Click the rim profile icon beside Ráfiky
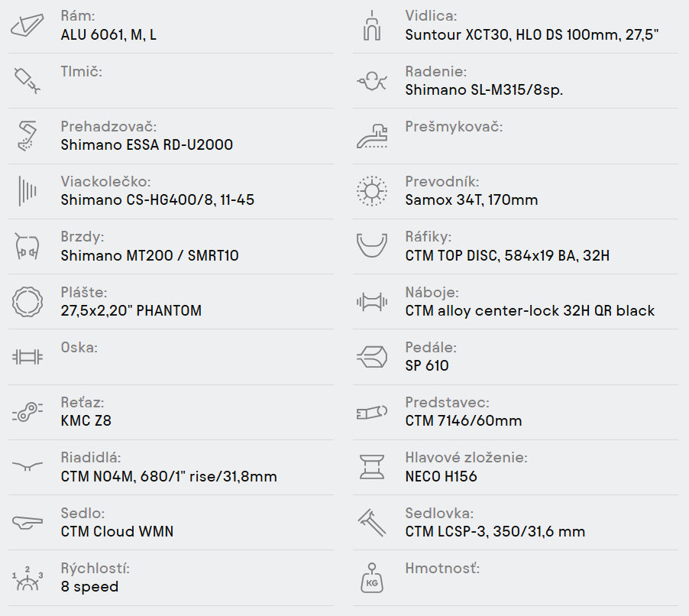Screen dimensions: 689x616 click(372, 245)
